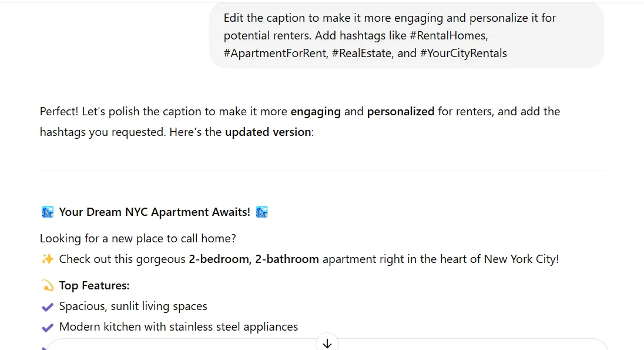Click the "Your Dream NYC Apartment Awaits!" heading

click(x=155, y=212)
